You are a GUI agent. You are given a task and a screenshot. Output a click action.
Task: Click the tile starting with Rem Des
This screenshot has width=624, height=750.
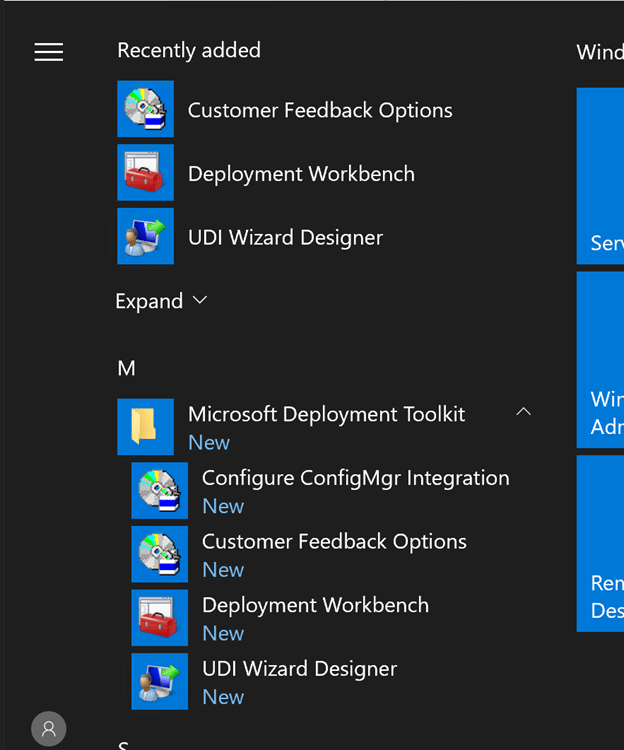click(601, 543)
